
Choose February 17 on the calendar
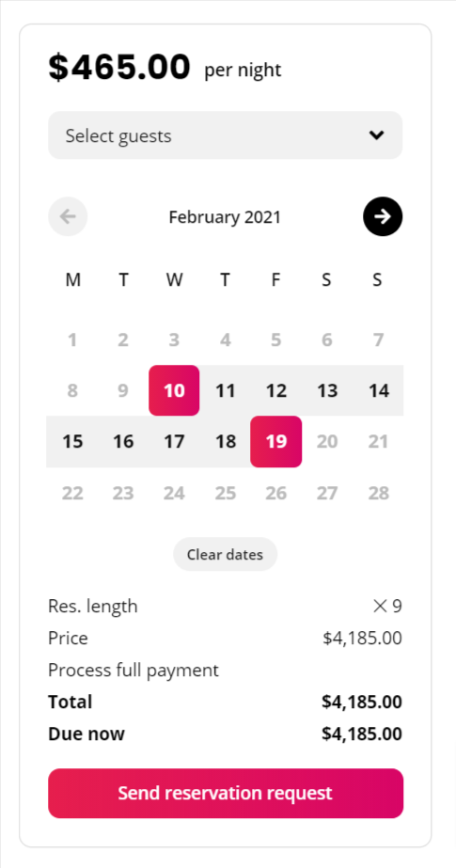coord(174,442)
